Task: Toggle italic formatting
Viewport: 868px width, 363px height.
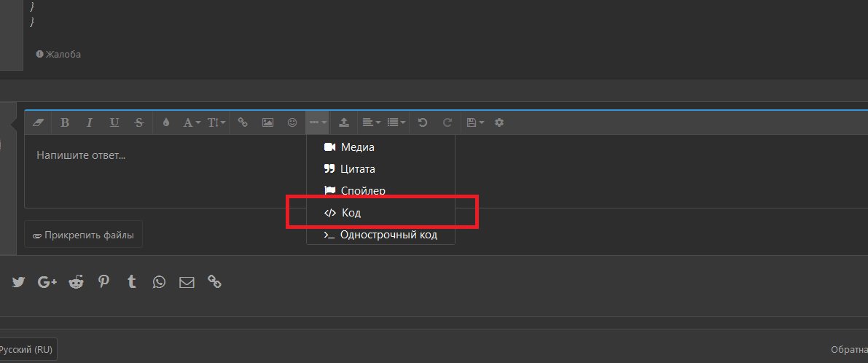Action: coord(90,122)
